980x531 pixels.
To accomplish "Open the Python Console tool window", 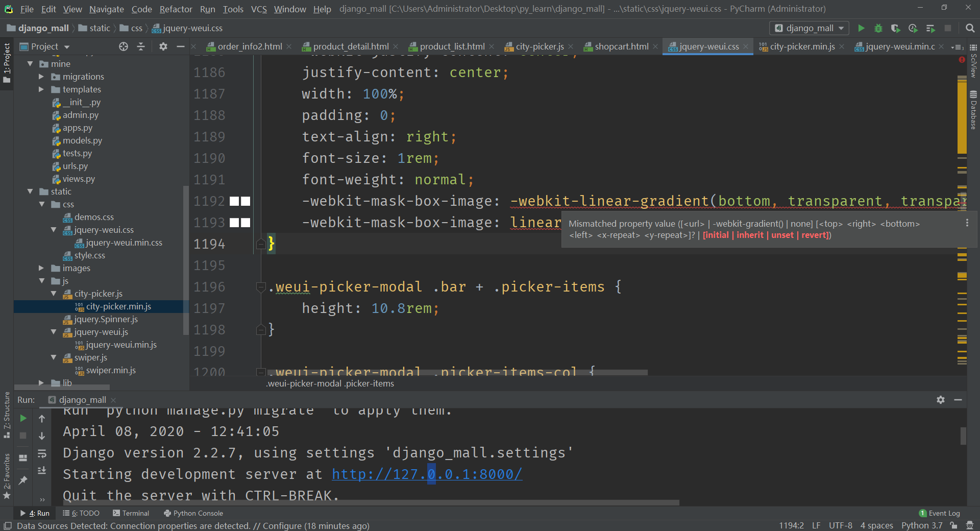I will tap(193, 513).
